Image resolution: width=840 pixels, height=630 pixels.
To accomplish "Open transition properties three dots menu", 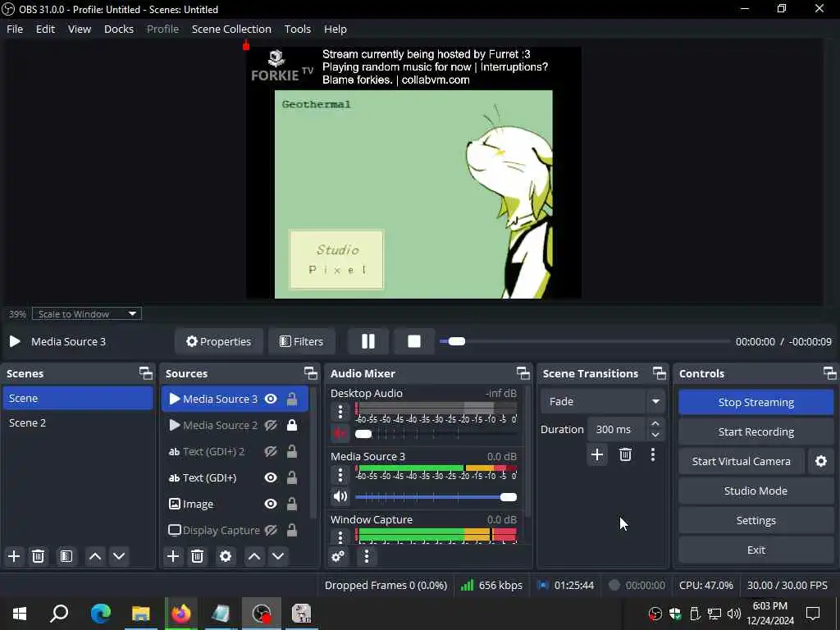I will coord(652,454).
